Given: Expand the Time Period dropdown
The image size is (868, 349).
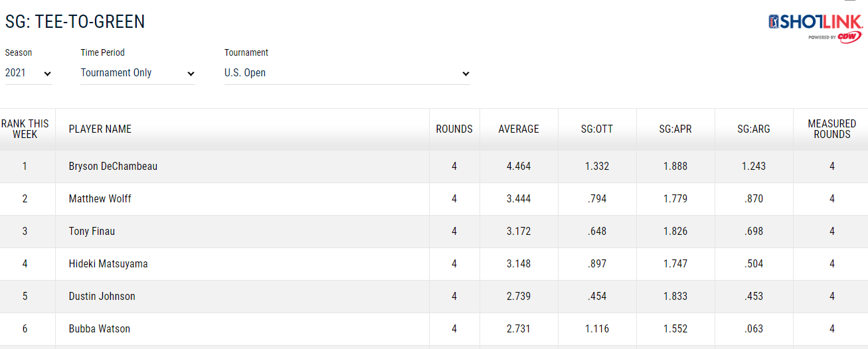Looking at the screenshot, I should click(137, 73).
